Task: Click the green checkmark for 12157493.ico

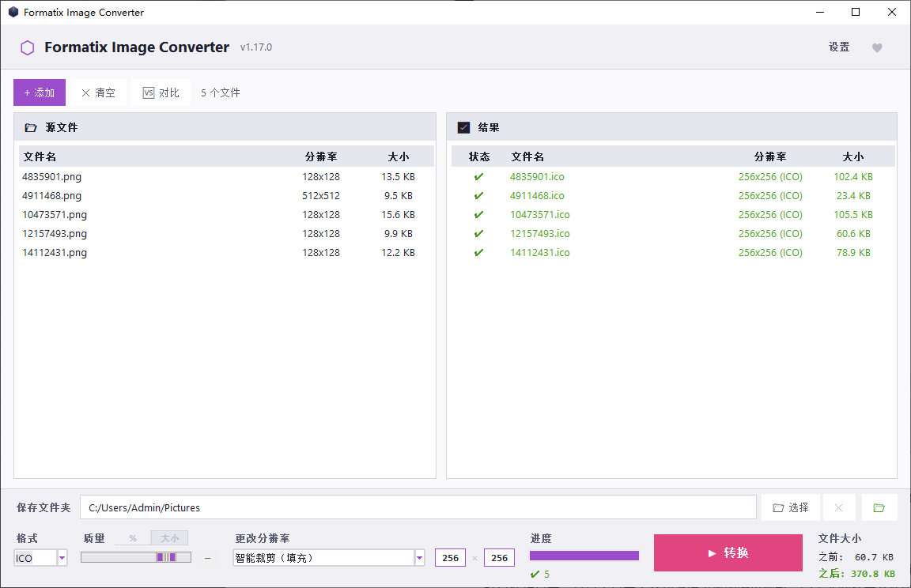Action: pyautogui.click(x=478, y=234)
